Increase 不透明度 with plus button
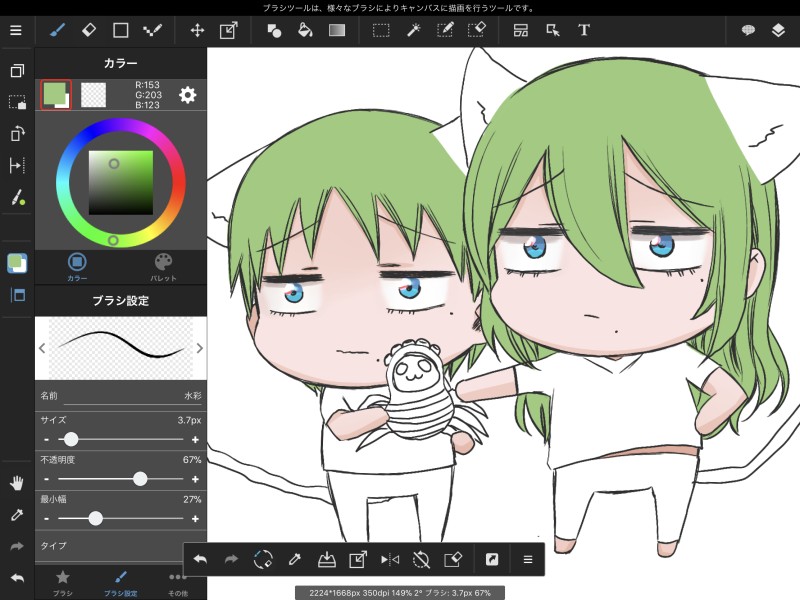The image size is (800, 600). coord(195,479)
